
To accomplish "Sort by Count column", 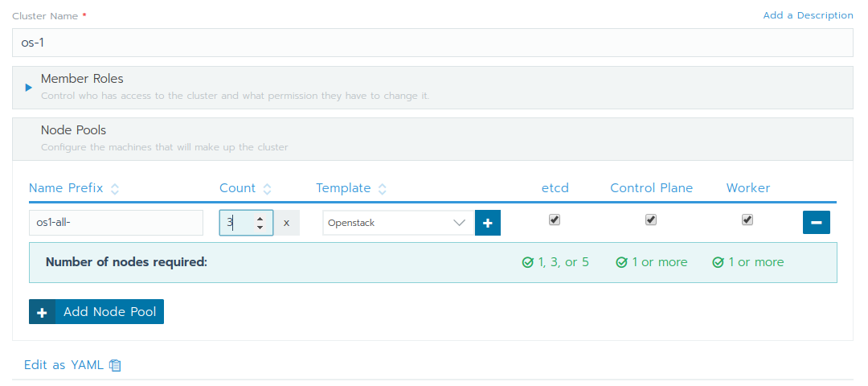I will 245,188.
